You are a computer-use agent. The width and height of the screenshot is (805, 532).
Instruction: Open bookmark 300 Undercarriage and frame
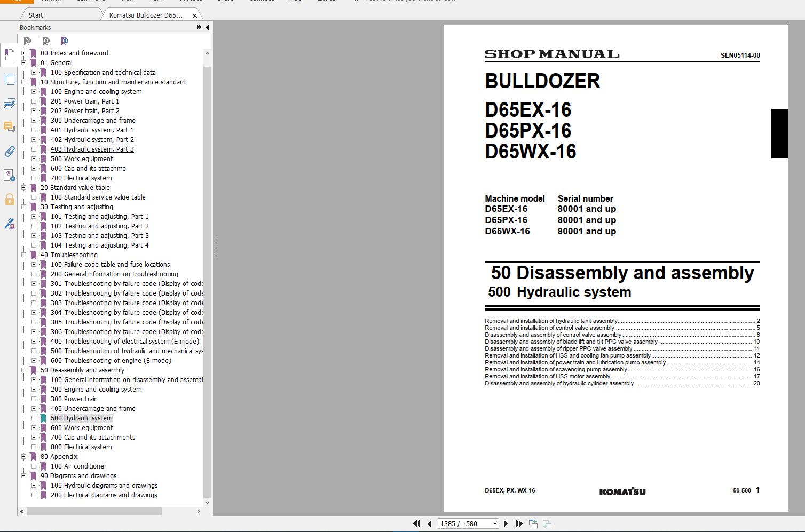point(93,121)
